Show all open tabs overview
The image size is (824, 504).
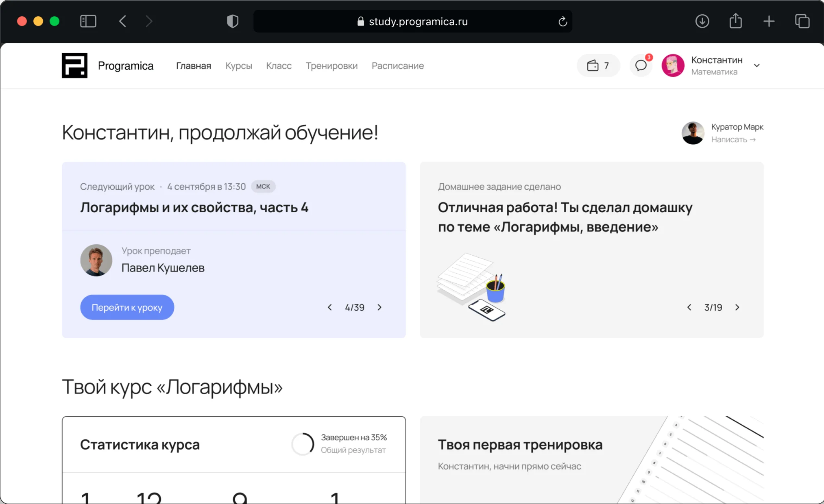[802, 21]
